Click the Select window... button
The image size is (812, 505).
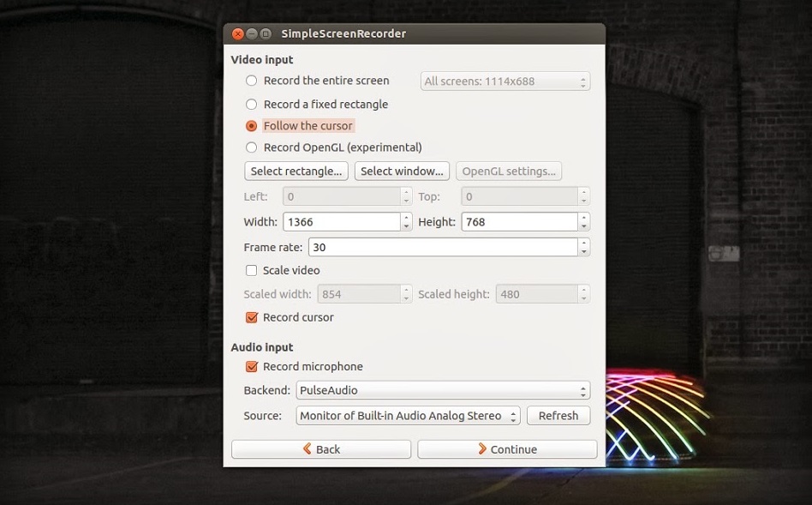point(402,171)
